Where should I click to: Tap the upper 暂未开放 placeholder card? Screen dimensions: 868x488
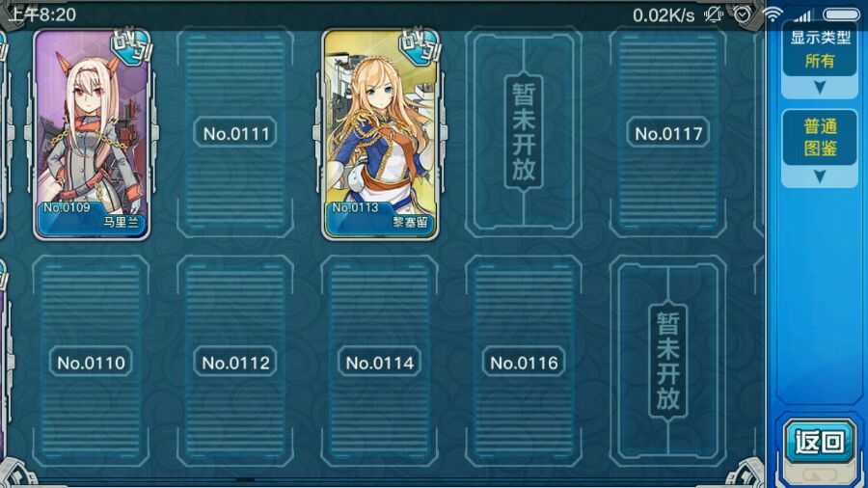[x=524, y=133]
